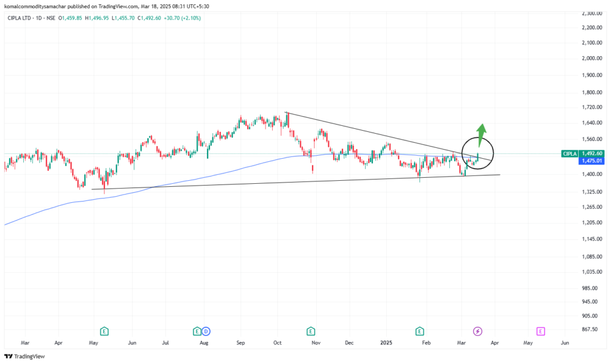Open the purple lightning event marker

pyautogui.click(x=477, y=331)
